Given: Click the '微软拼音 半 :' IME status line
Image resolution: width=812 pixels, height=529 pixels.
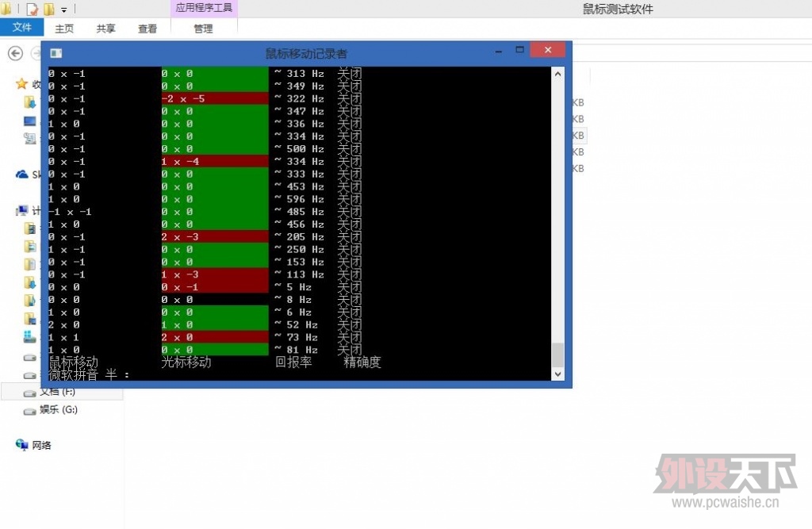Looking at the screenshot, I should point(89,374).
